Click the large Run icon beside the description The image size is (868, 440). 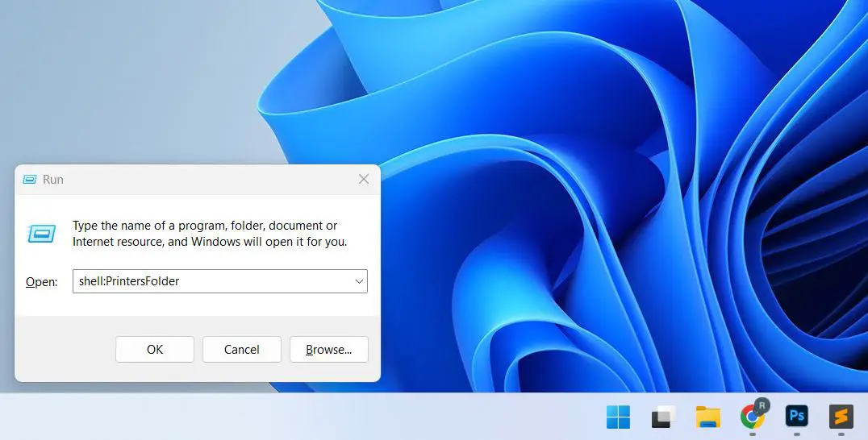pyautogui.click(x=41, y=233)
